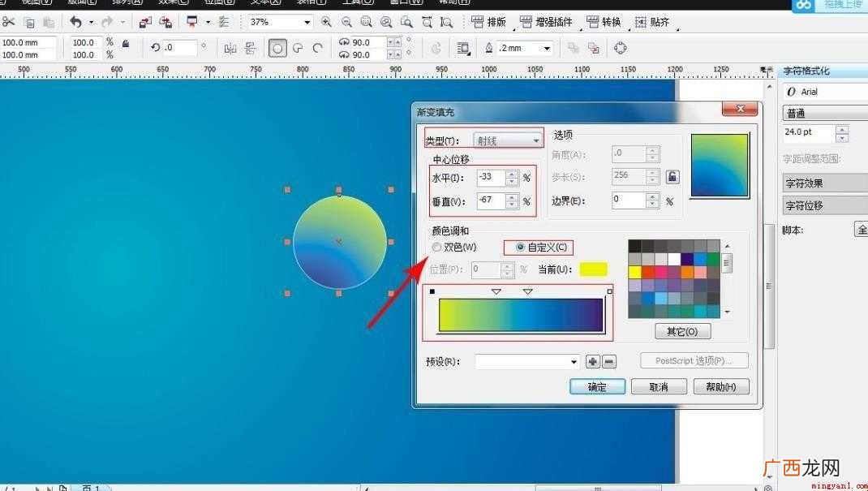Confirm with the 确定 button
The image size is (868, 491).
(x=597, y=386)
